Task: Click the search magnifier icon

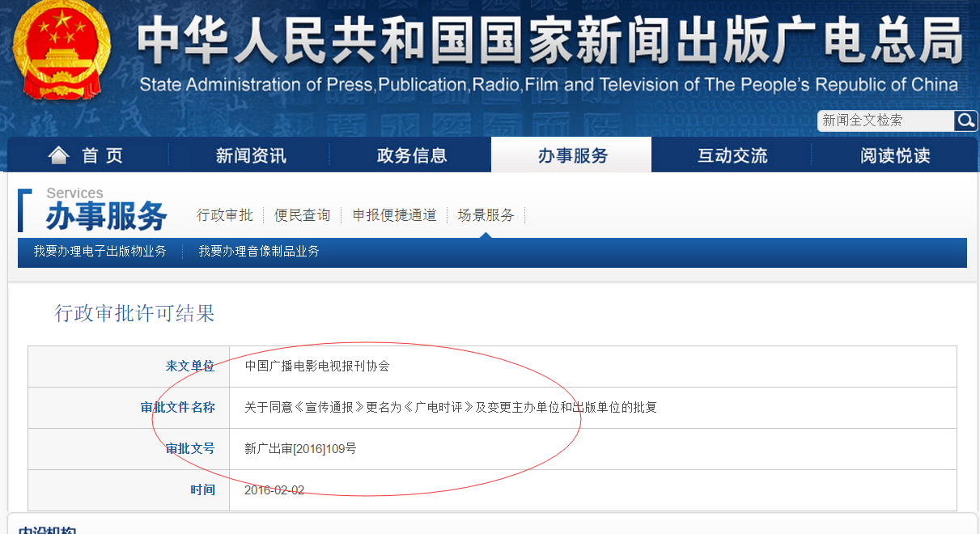Action: pos(966,121)
